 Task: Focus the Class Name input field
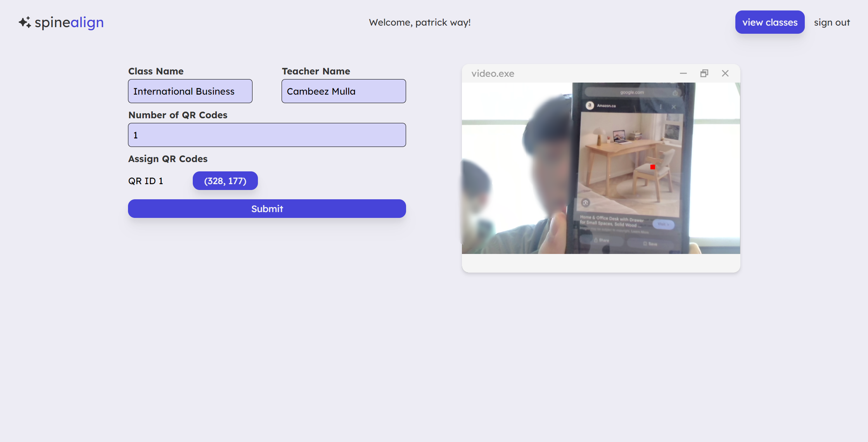(x=190, y=91)
